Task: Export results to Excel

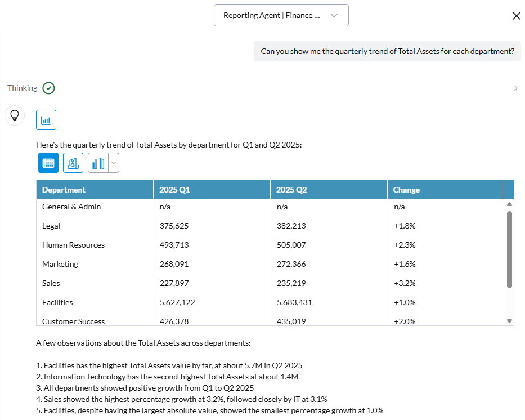Action: [73, 163]
